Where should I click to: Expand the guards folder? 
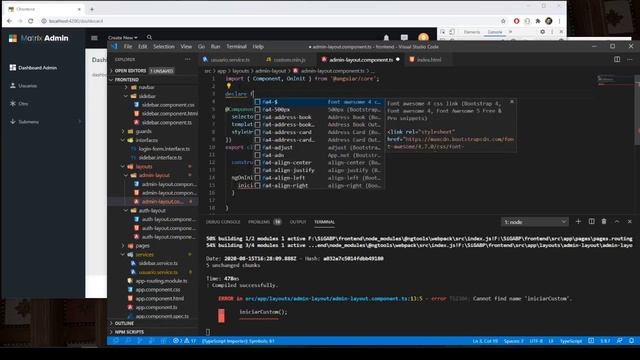(x=143, y=131)
